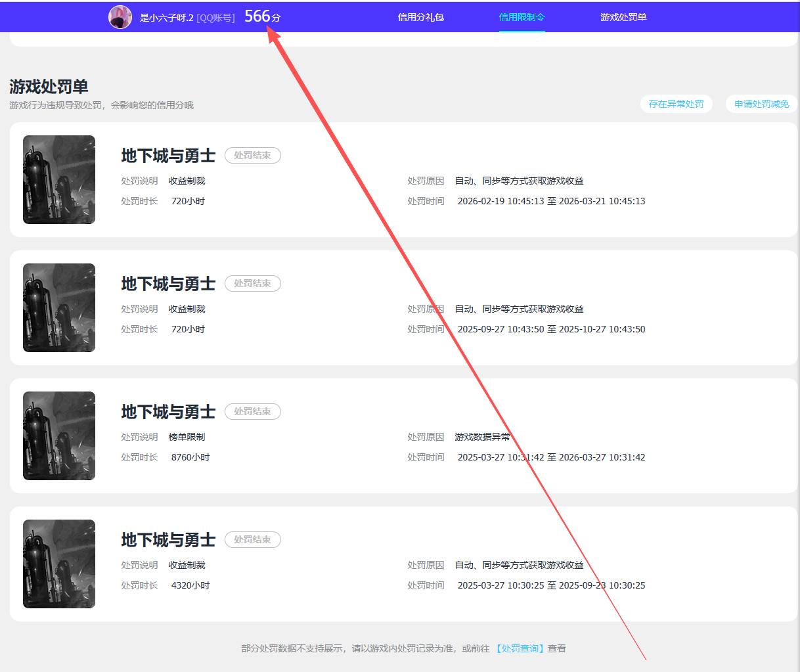
Task: Click game thumbnail of the 8760小时 penalty
Action: (59, 436)
